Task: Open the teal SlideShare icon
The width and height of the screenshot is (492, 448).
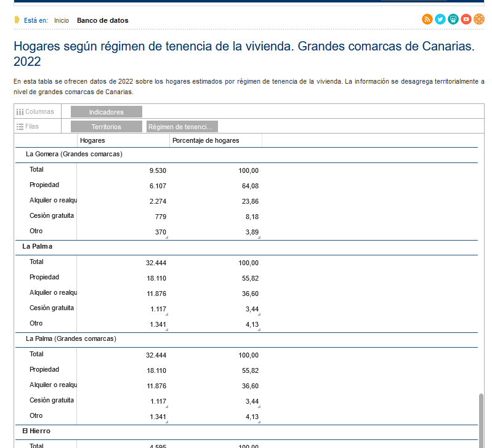Action: click(453, 19)
